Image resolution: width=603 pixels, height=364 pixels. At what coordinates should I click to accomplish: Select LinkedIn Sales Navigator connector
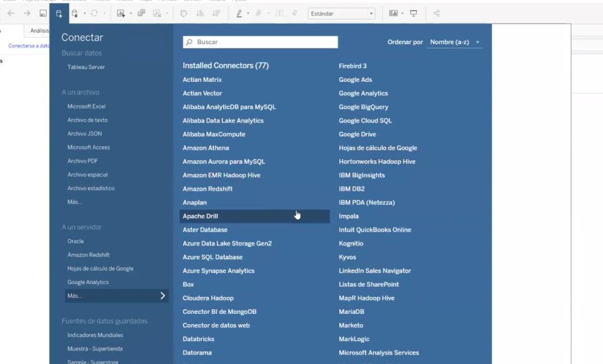375,271
